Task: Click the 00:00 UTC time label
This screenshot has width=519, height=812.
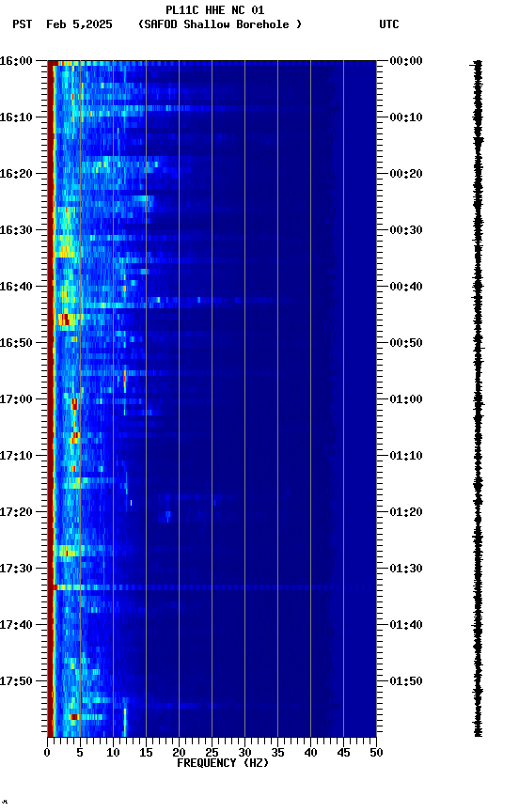Action: point(406,61)
